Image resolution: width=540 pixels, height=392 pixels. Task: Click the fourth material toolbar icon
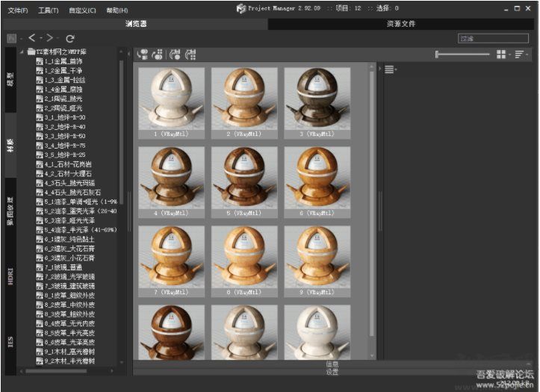click(x=190, y=54)
